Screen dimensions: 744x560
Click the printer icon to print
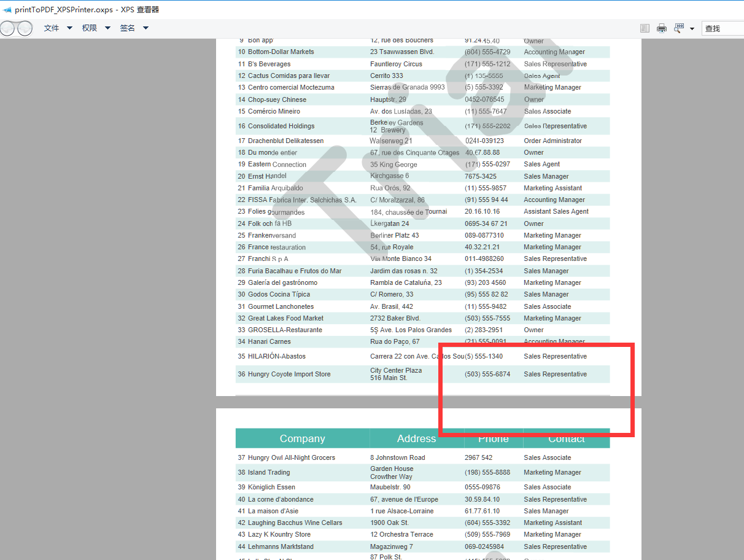[661, 28]
